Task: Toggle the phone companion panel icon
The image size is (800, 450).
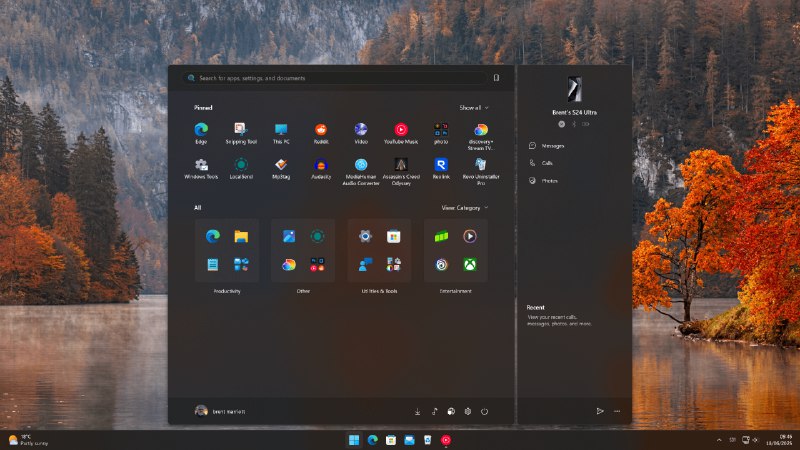Action: tap(496, 78)
